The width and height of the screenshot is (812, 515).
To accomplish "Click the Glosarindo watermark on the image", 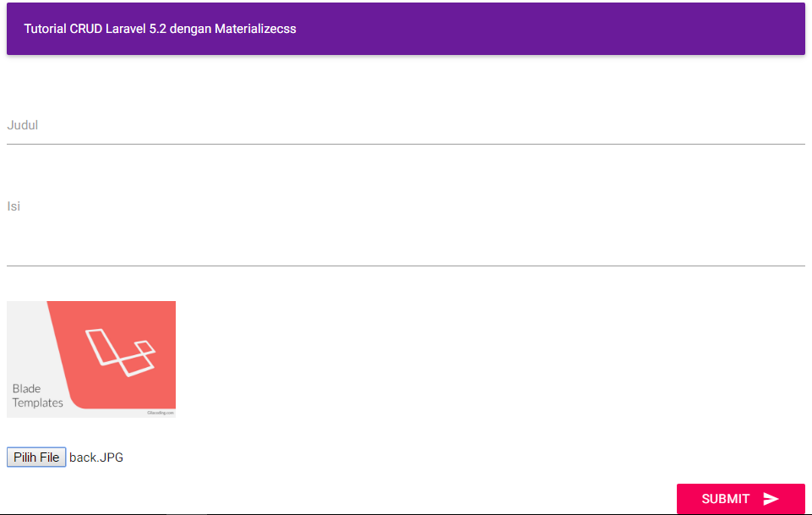I will [x=161, y=413].
